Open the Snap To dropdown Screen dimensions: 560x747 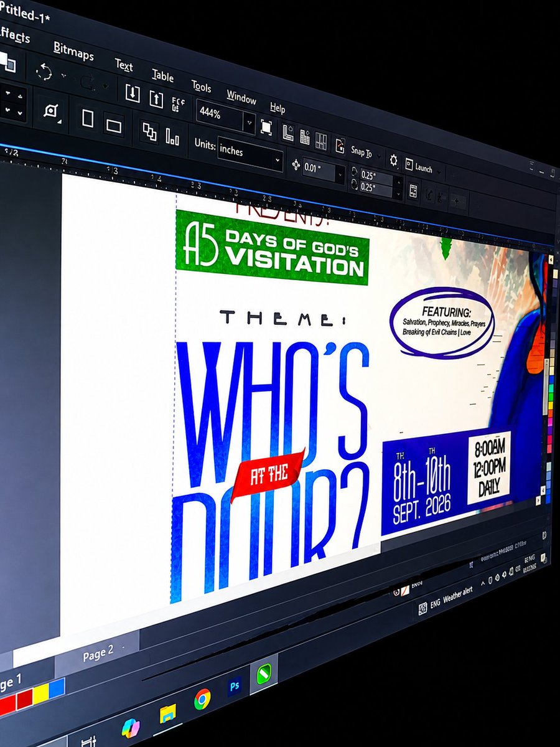[365, 153]
